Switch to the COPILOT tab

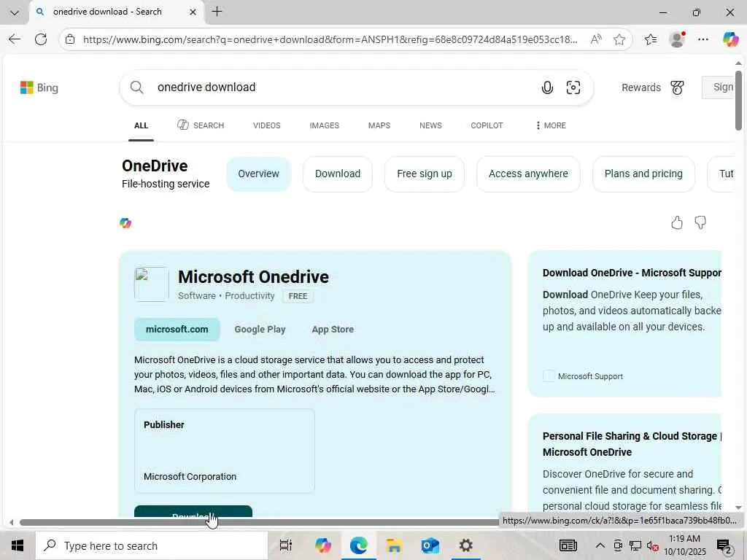(487, 125)
